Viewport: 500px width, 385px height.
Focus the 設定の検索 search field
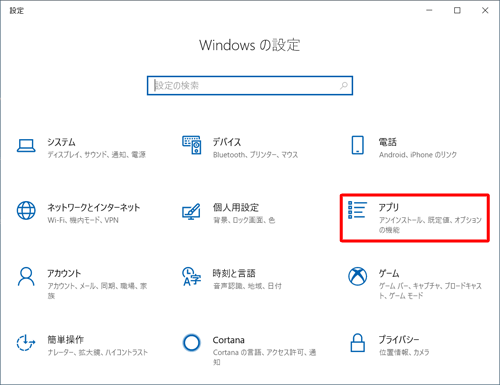250,86
